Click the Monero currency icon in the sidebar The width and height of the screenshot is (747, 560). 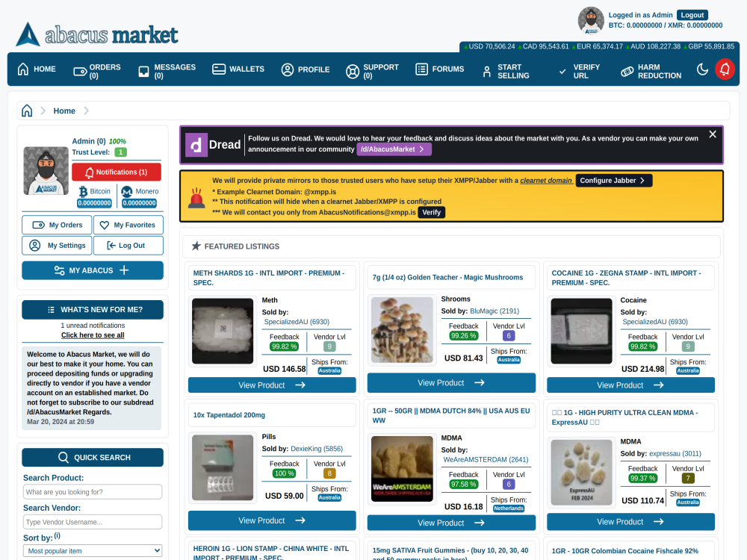[127, 191]
